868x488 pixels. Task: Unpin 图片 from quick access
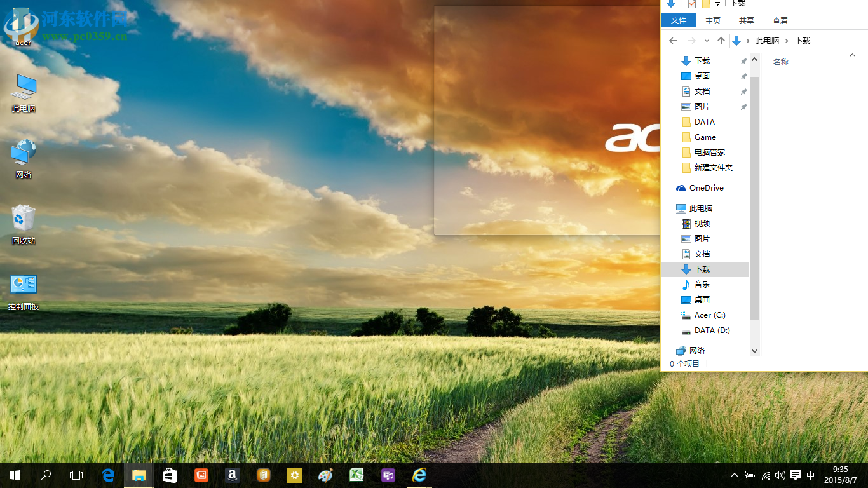[x=743, y=106]
